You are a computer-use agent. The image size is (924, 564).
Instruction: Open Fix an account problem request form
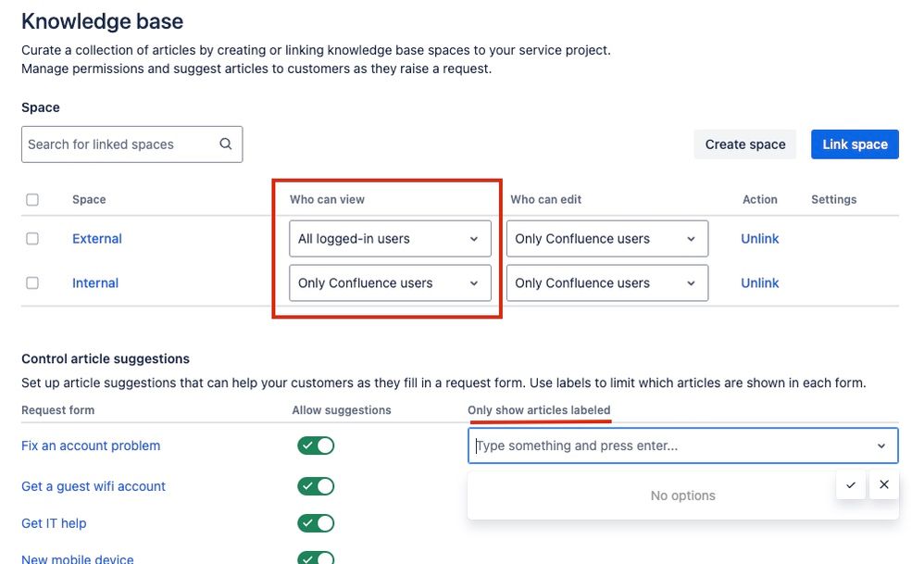(91, 445)
